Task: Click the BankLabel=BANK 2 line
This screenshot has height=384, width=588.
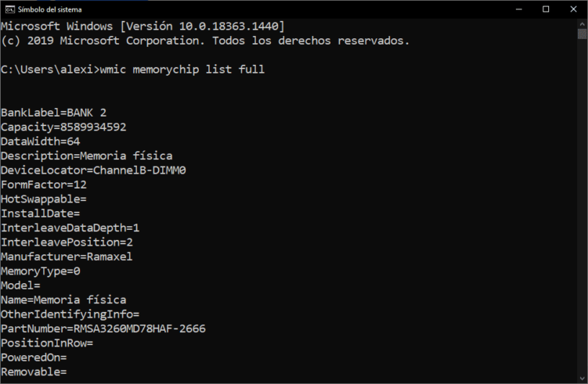Action: pos(53,113)
